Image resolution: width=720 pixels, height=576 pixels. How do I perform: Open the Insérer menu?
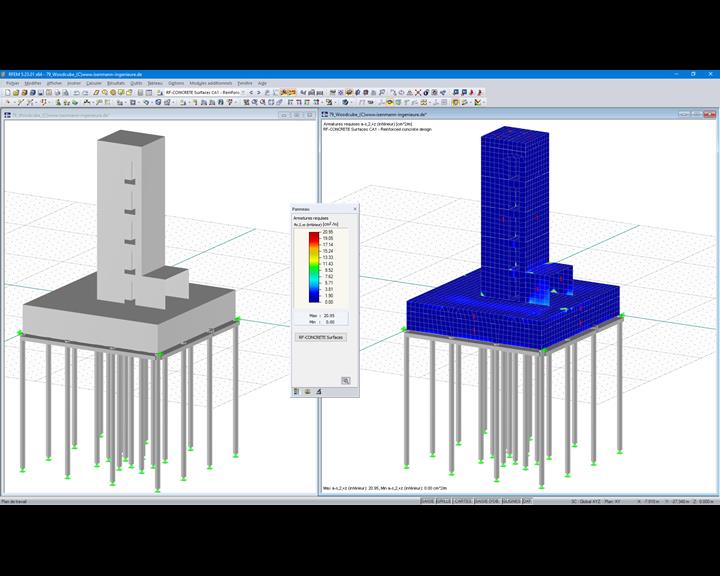74,83
